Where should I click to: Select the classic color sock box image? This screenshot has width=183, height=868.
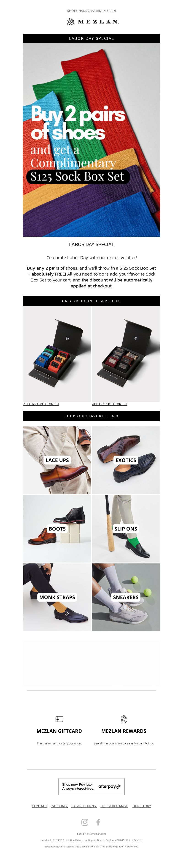click(x=126, y=354)
